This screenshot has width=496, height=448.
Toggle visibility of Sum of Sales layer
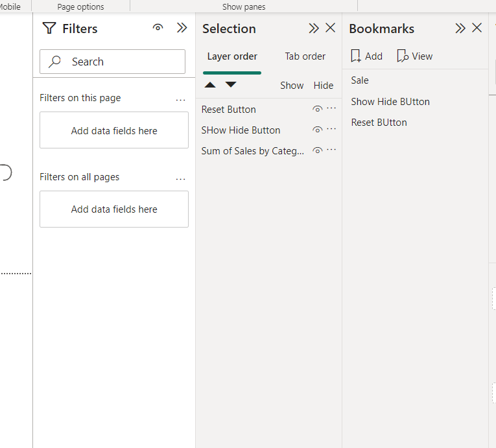coord(317,150)
